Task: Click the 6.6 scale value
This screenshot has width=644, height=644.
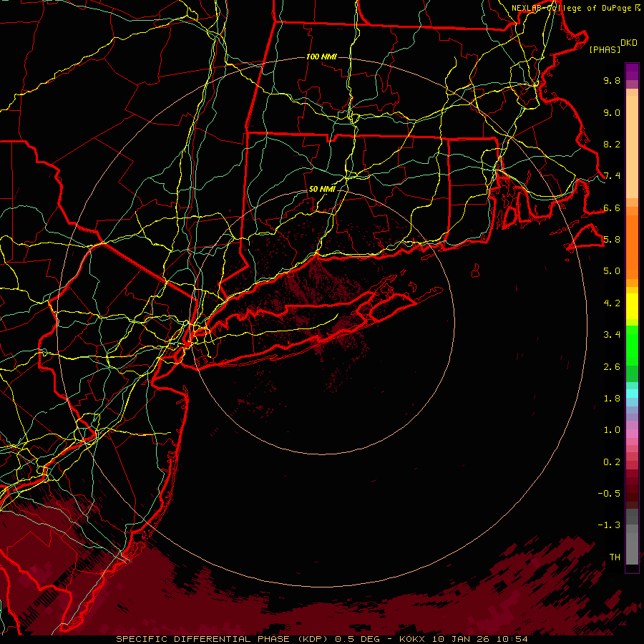Action: (612, 208)
